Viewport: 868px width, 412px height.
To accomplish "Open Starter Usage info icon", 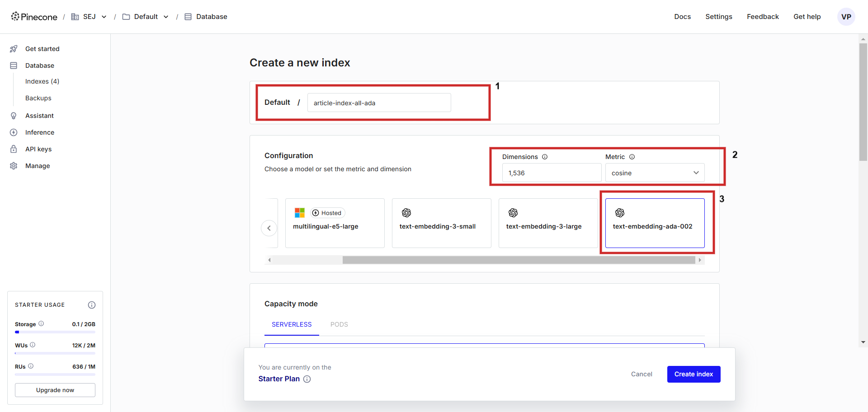I will (92, 305).
